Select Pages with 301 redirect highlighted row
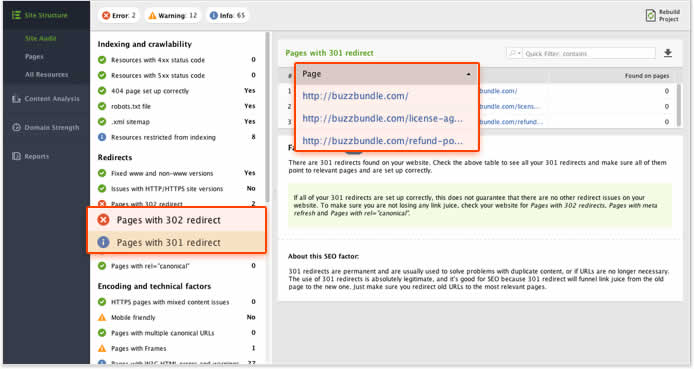Viewport: 694px width, 369px height. [x=177, y=242]
